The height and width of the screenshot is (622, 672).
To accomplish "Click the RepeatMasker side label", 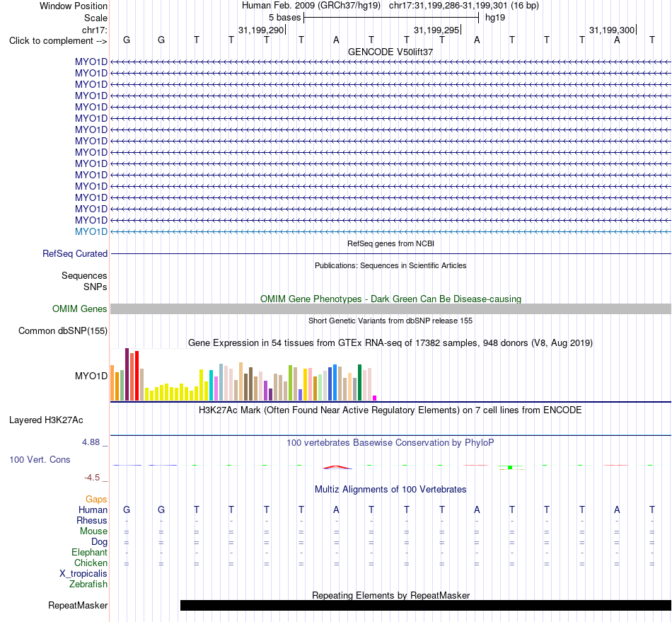I will 78,605.
